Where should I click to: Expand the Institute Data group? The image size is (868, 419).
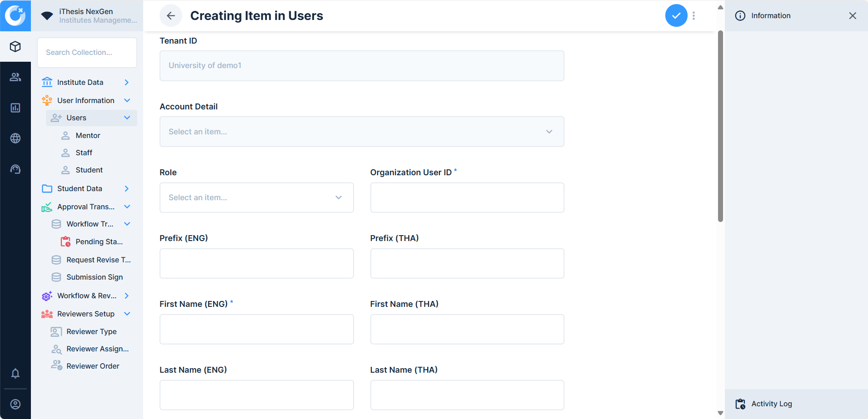tap(127, 82)
